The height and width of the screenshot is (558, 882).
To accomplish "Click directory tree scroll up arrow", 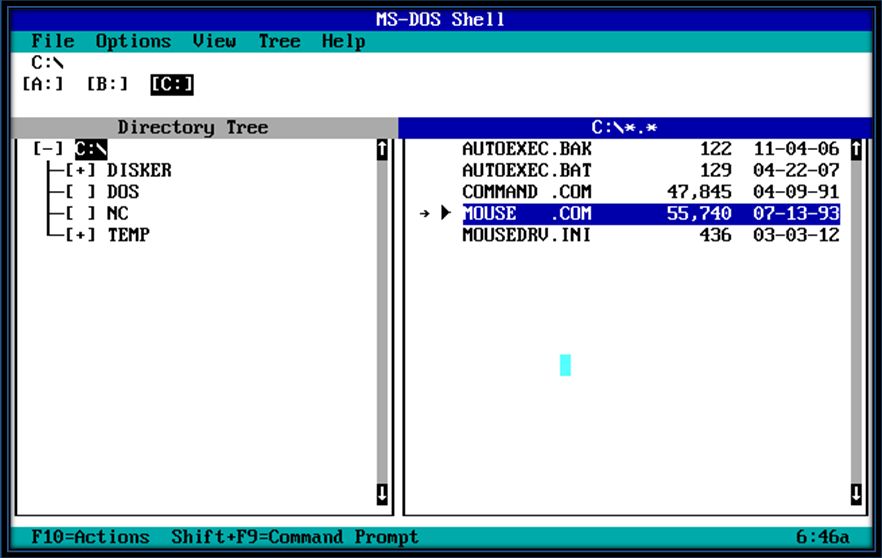I will pos(382,150).
